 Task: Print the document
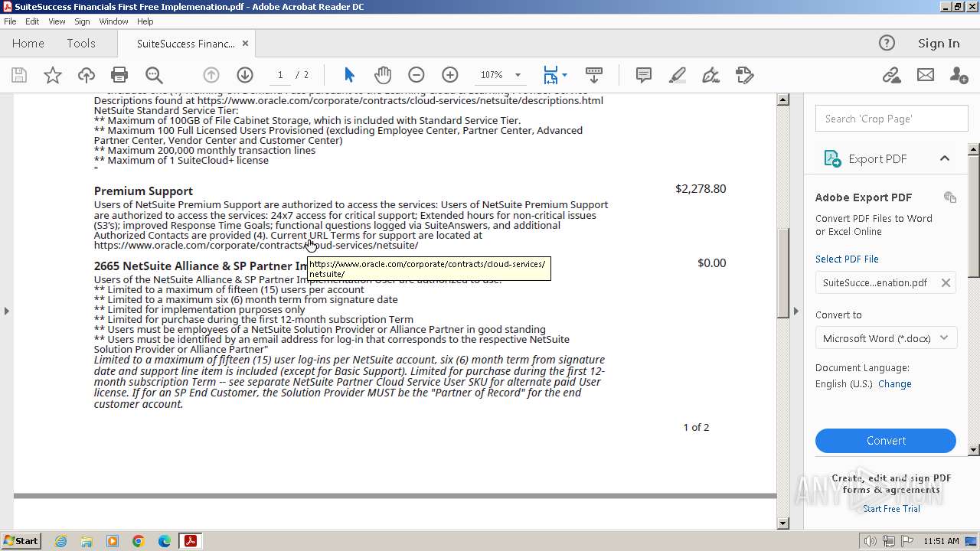[x=119, y=75]
